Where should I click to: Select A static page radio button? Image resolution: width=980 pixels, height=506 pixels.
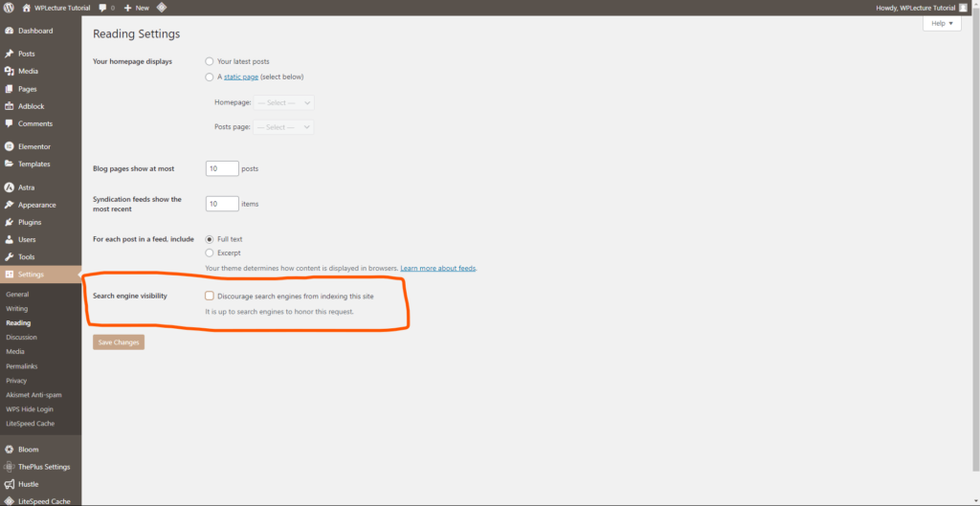click(210, 77)
